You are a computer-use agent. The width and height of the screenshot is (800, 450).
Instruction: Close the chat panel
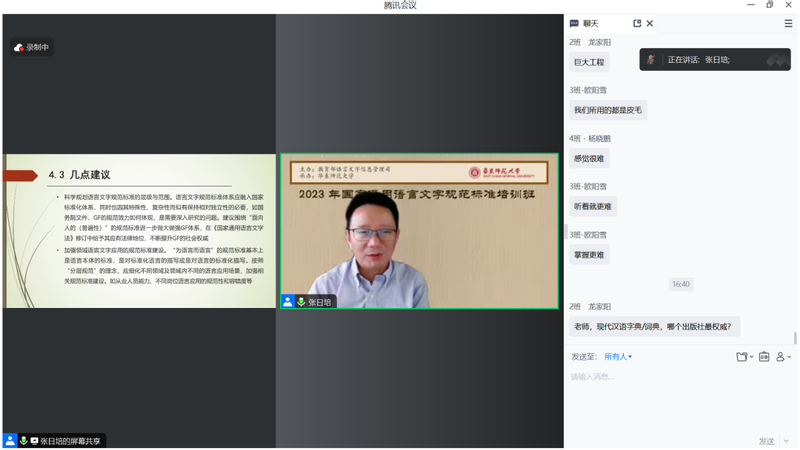click(x=650, y=23)
